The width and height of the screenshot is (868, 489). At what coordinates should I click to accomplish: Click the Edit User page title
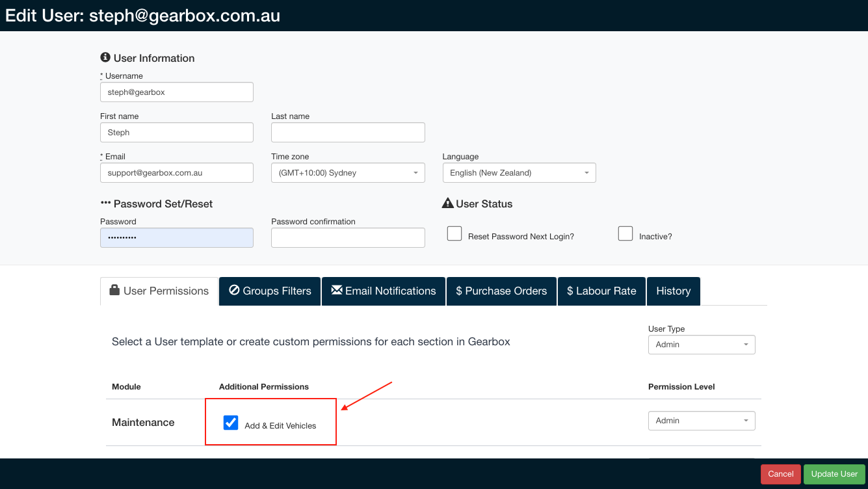click(x=142, y=16)
